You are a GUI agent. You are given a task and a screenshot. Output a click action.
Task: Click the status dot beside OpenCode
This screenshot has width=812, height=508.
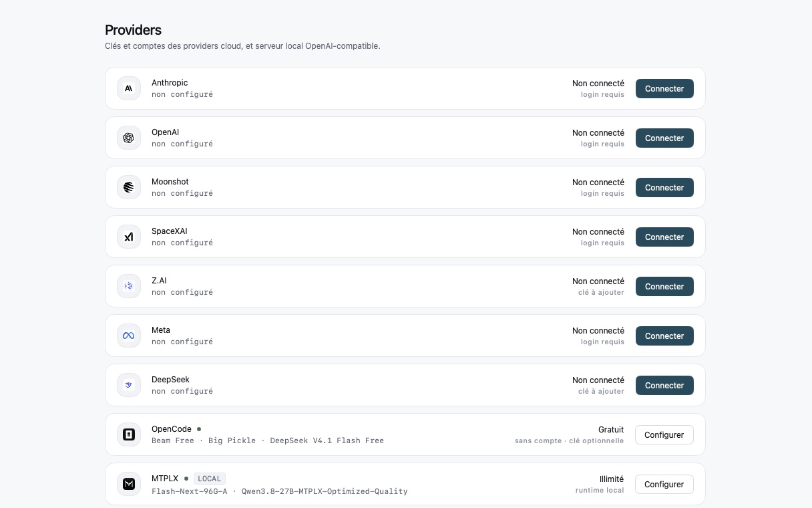click(x=199, y=429)
